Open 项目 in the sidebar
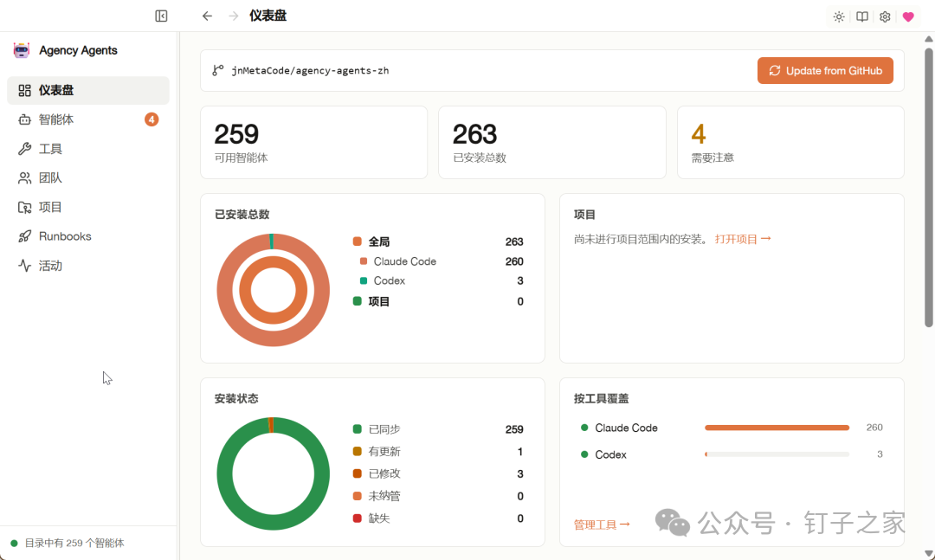The image size is (935, 560). point(88,208)
